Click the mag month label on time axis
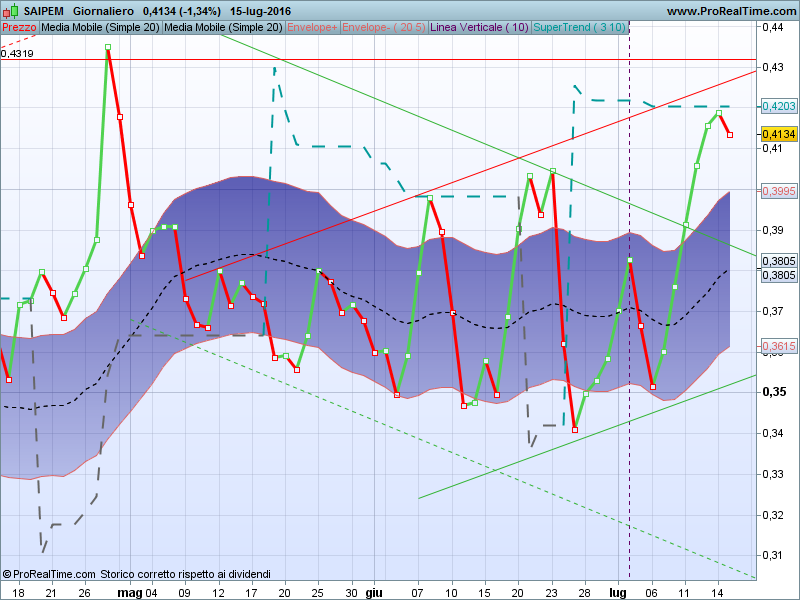 pos(130,593)
